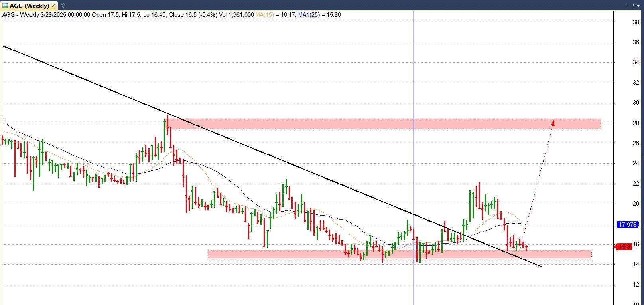Click the candle at the 28.8 peak
The height and width of the screenshot is (305, 644).
click(167, 120)
